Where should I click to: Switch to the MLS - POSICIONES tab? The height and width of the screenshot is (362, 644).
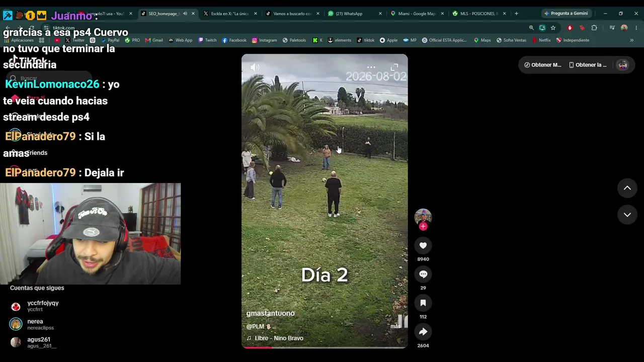(478, 14)
